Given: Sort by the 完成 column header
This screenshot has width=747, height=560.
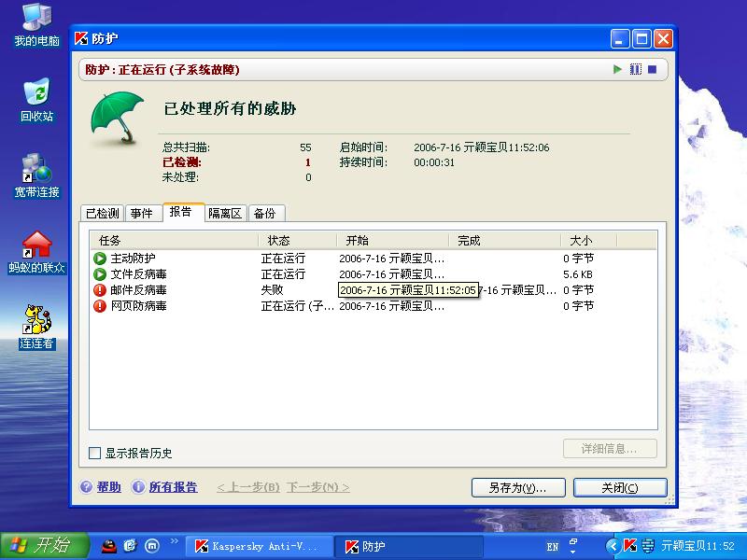Looking at the screenshot, I should [x=504, y=241].
